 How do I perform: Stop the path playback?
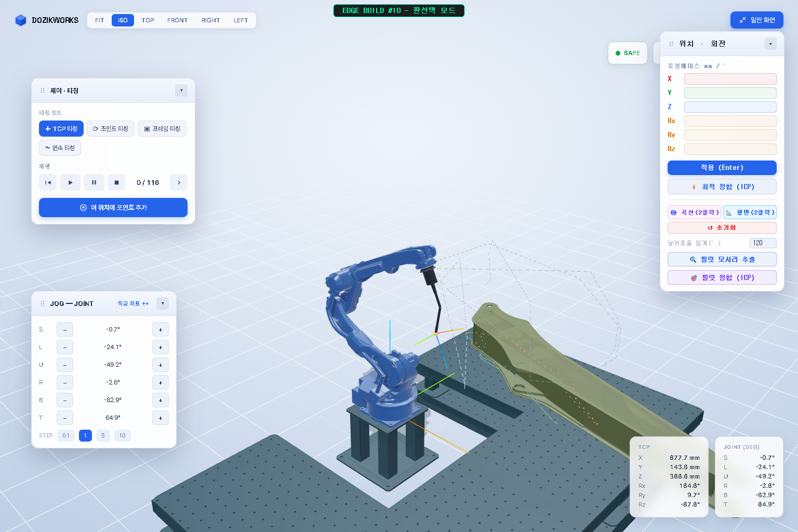(x=116, y=182)
